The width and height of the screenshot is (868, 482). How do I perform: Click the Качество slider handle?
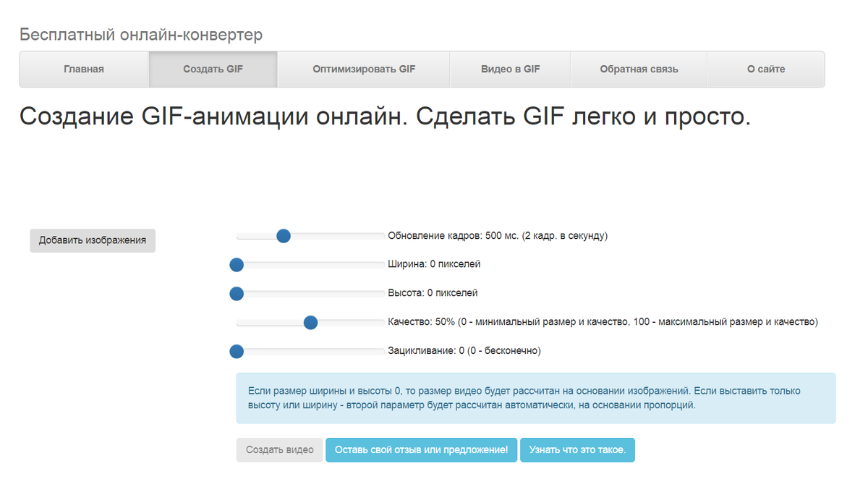click(310, 323)
